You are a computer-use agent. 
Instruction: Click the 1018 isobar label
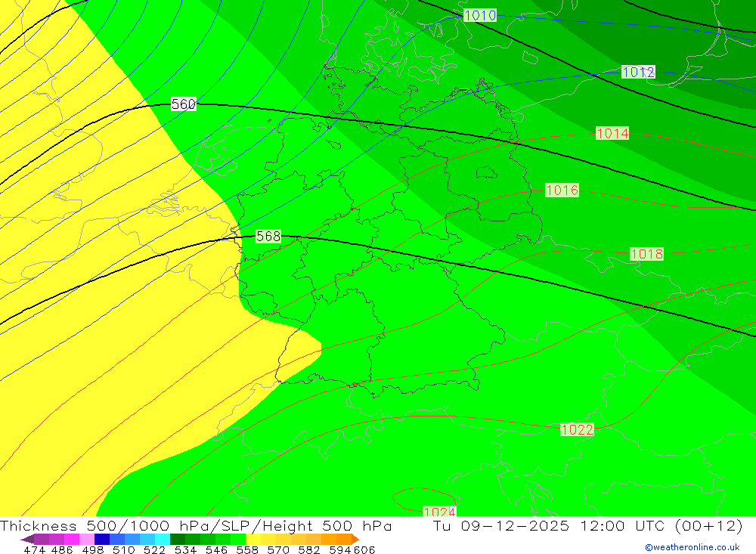647,254
